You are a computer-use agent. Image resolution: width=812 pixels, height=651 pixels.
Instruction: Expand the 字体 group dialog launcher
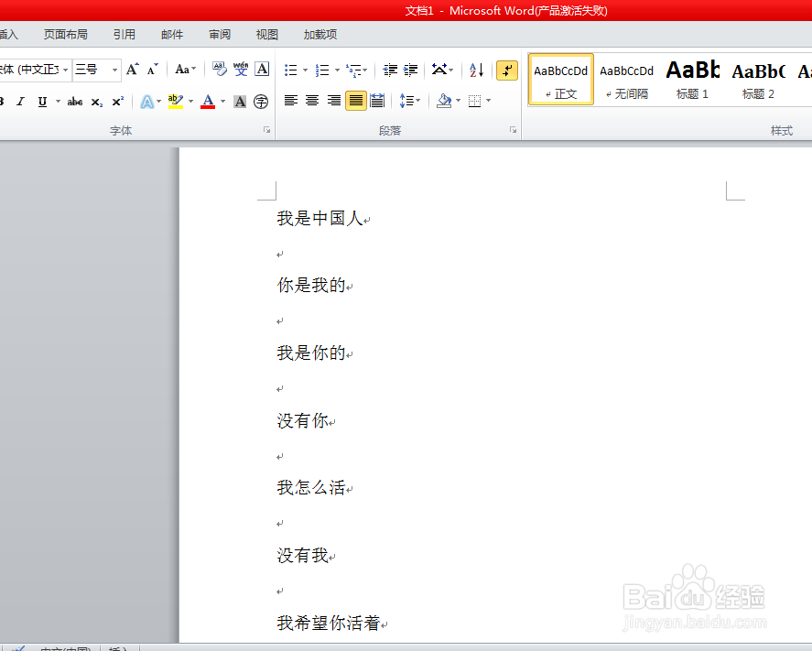[x=266, y=130]
